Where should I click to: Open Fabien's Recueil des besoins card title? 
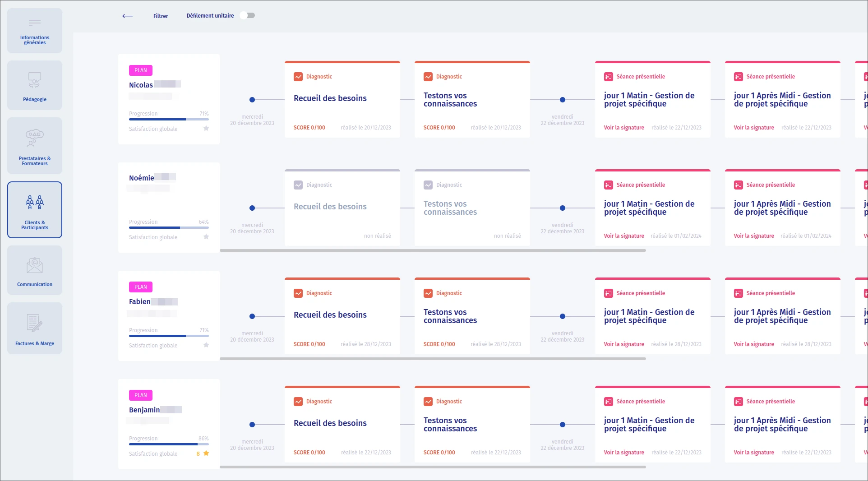[330, 315]
